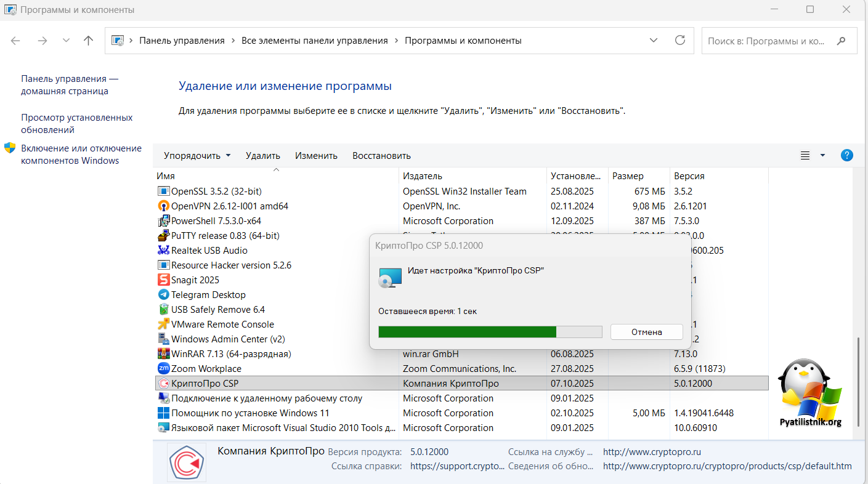The image size is (868, 484).
Task: Click the search Programs and components field
Action: coord(766,41)
